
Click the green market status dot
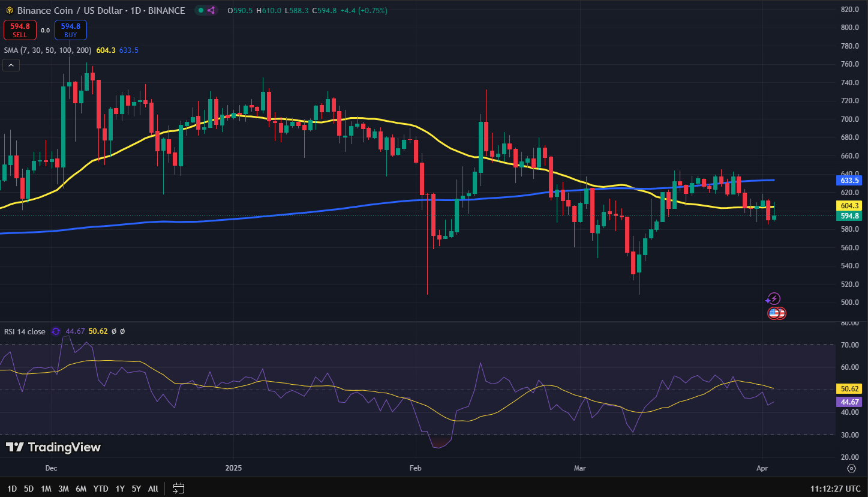(x=199, y=11)
